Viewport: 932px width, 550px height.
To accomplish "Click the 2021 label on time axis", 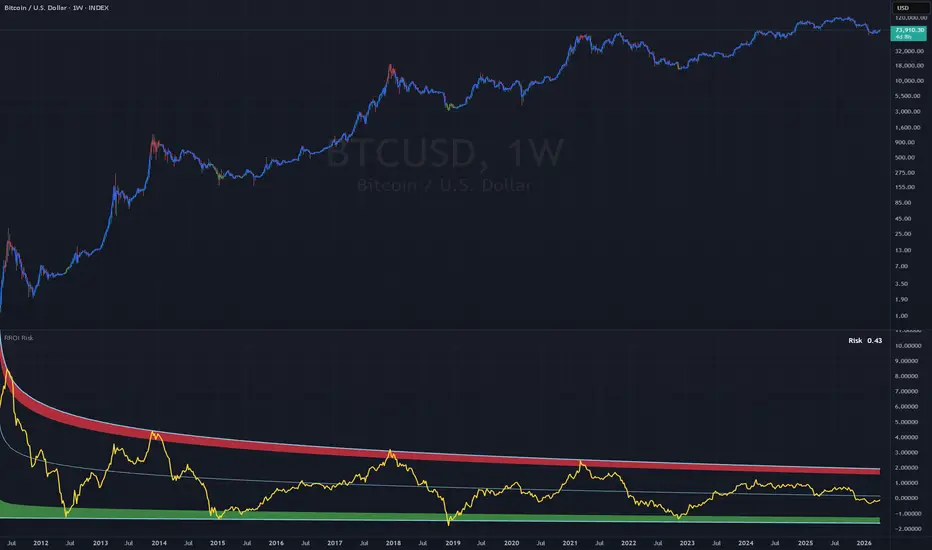I will (x=570, y=543).
